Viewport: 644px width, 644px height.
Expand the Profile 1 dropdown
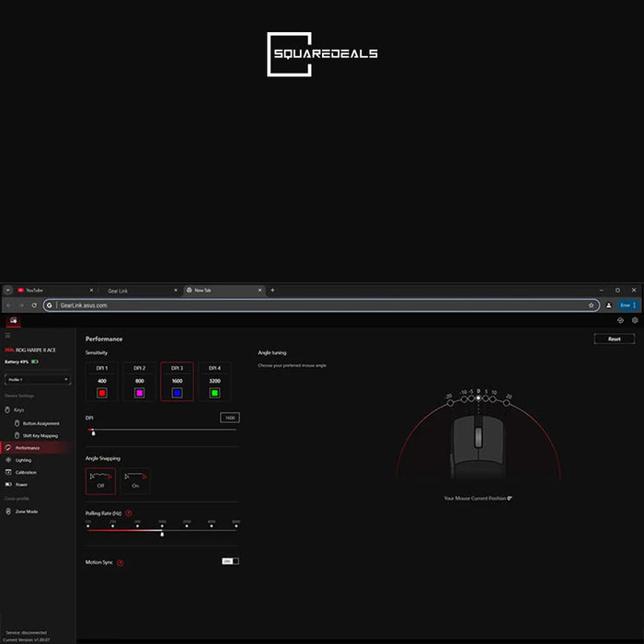pos(38,379)
